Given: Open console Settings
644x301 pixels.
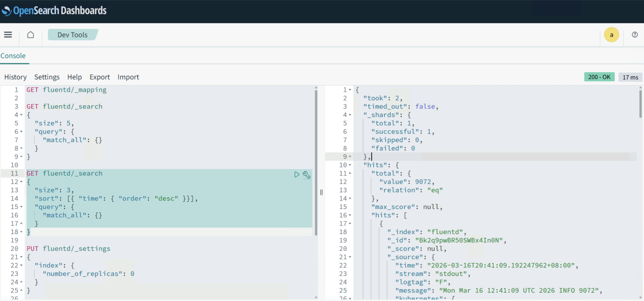Looking at the screenshot, I should click(x=47, y=77).
